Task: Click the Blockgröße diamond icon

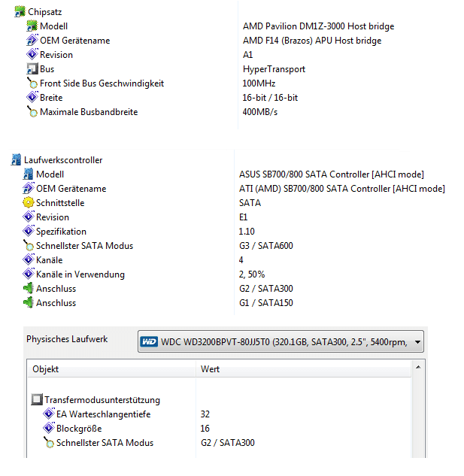Action: [x=49, y=428]
